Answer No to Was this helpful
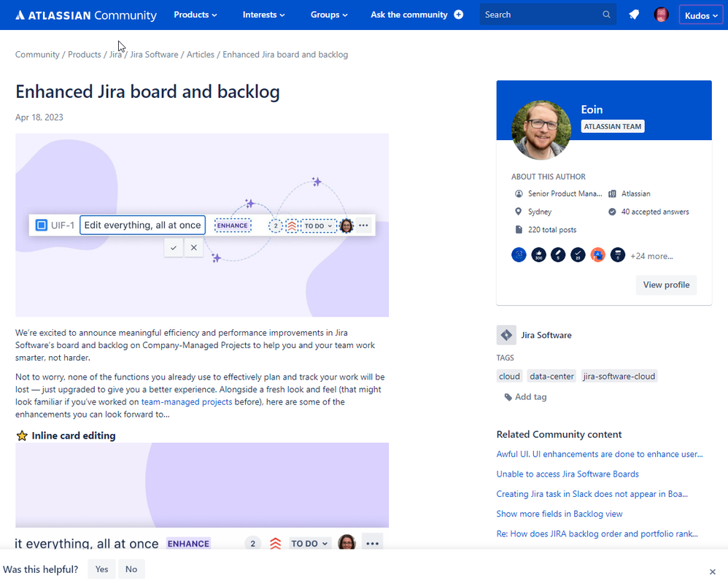 pos(131,569)
